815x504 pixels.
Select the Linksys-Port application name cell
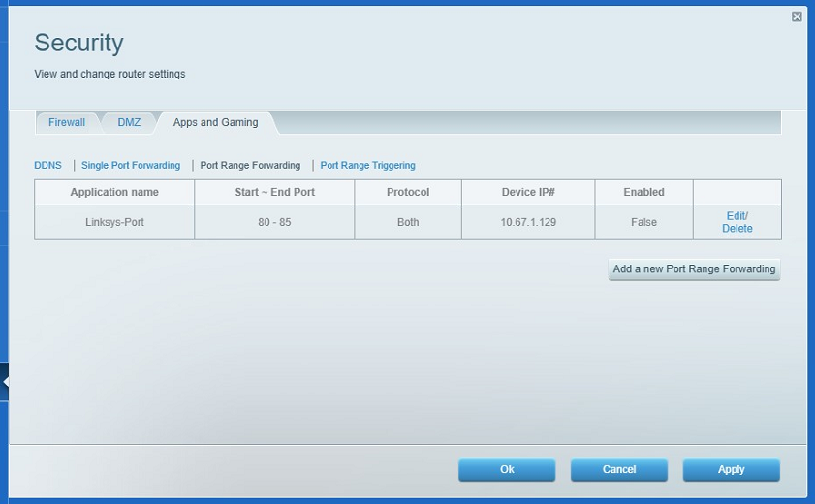click(x=114, y=222)
